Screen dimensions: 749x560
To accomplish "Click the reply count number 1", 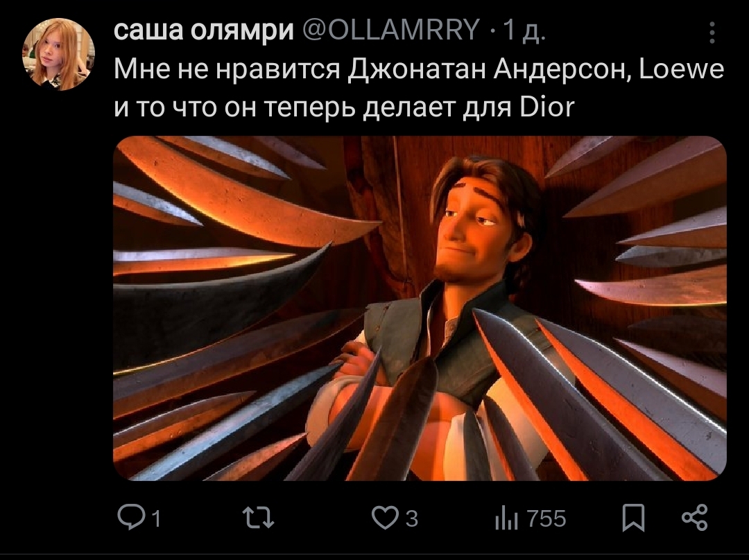I will 156,519.
